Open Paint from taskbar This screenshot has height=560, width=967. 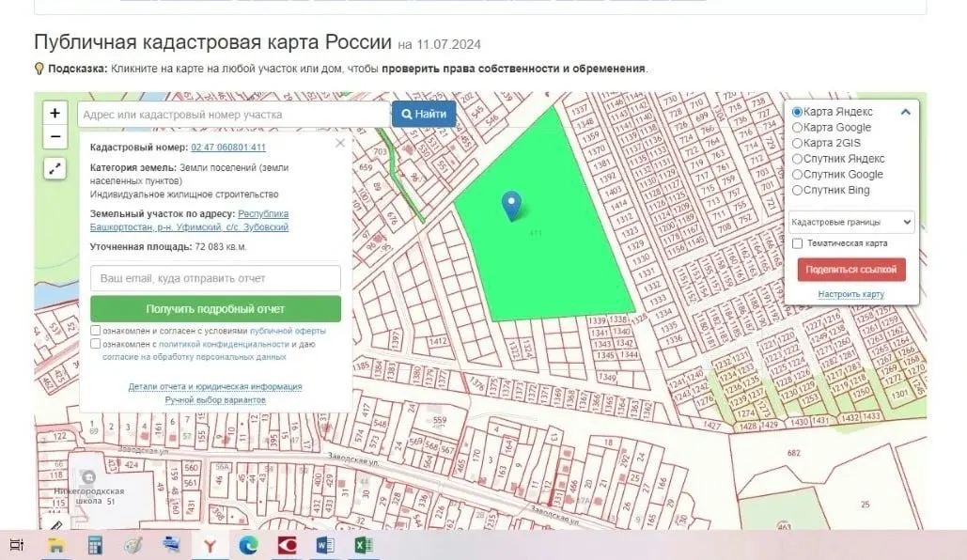133,545
